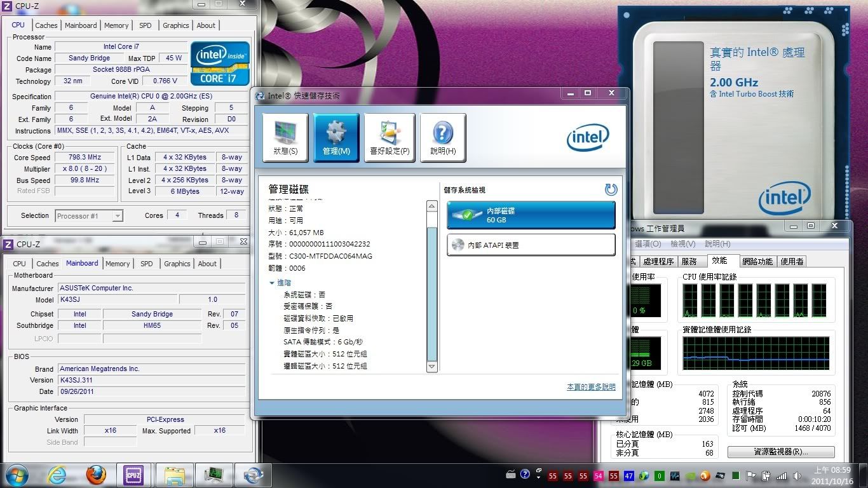Open the 說明(H) help icon
This screenshot has height=488, width=868.
pyautogui.click(x=442, y=137)
